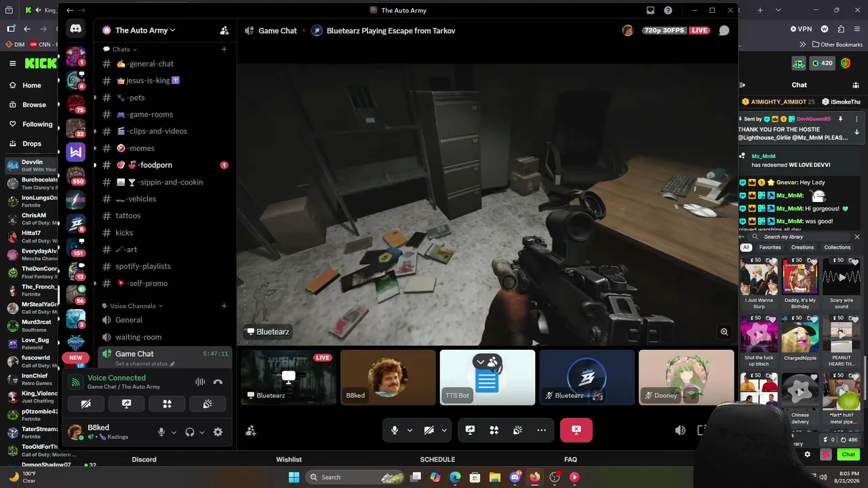868x488 pixels.
Task: Open Discord direct messages home icon
Action: tap(75, 29)
